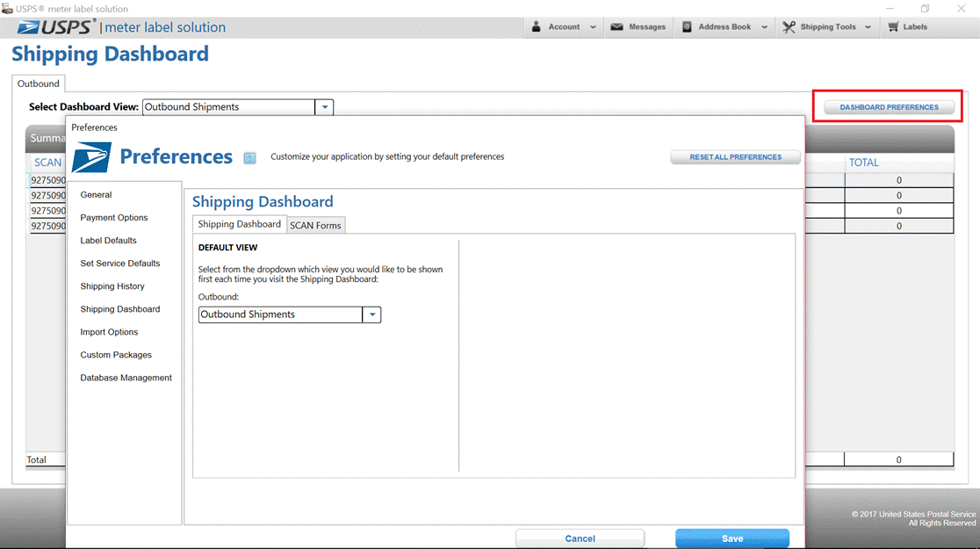Switch to the SCAN Forms tab

point(315,225)
